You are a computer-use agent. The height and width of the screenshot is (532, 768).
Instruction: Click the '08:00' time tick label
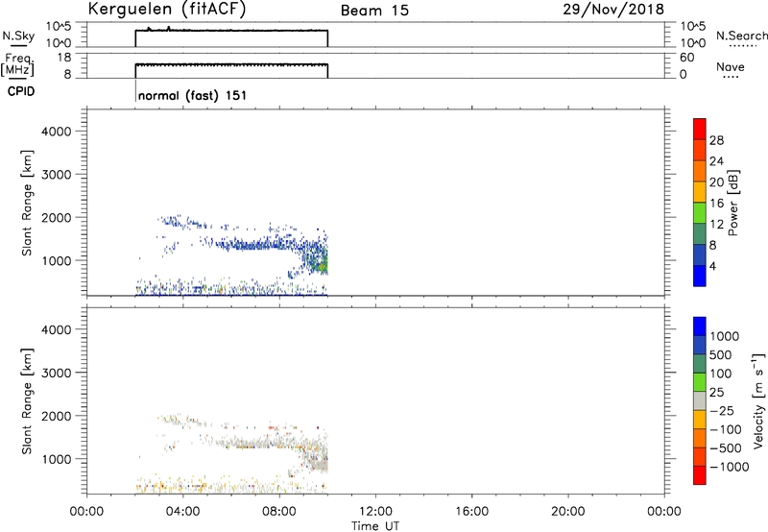[279, 512]
